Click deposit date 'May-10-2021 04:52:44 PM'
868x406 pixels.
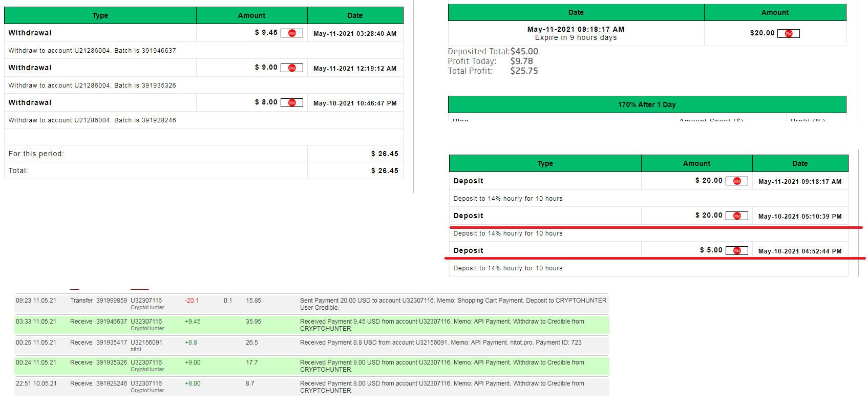point(800,251)
